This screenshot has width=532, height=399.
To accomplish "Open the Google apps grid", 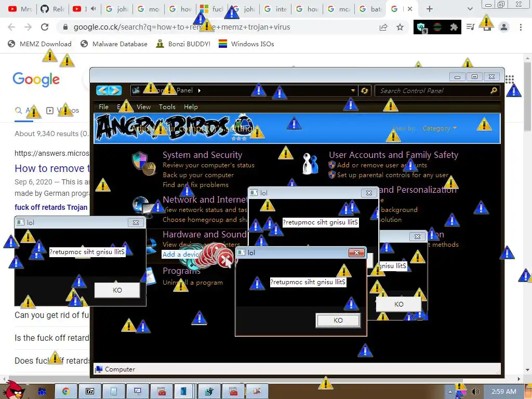I will point(509,79).
